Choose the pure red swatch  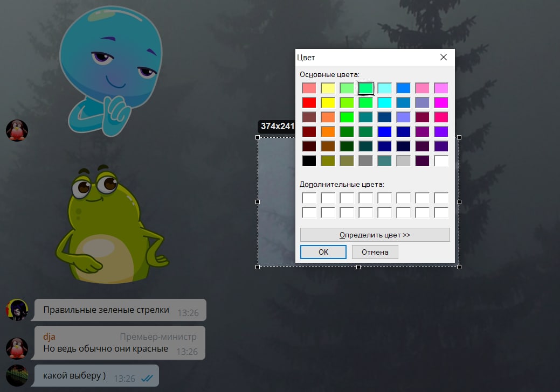point(309,103)
